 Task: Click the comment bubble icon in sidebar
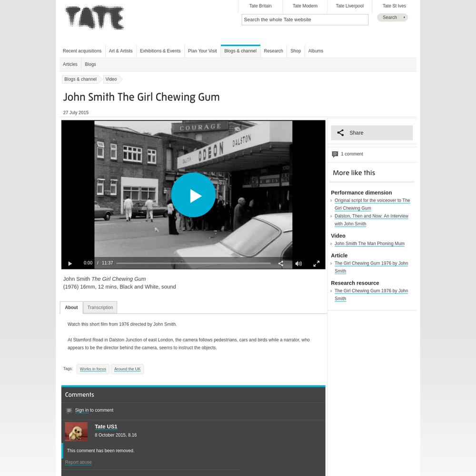coord(335,154)
